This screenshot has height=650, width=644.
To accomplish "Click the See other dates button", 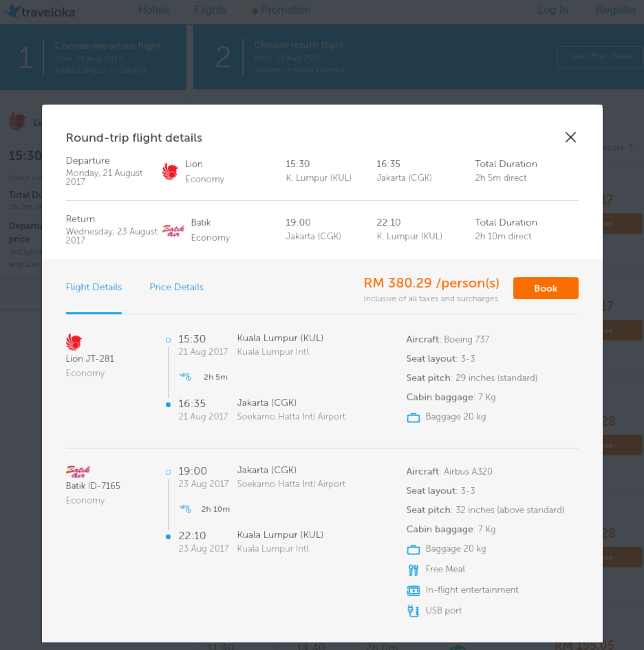I will [x=599, y=56].
